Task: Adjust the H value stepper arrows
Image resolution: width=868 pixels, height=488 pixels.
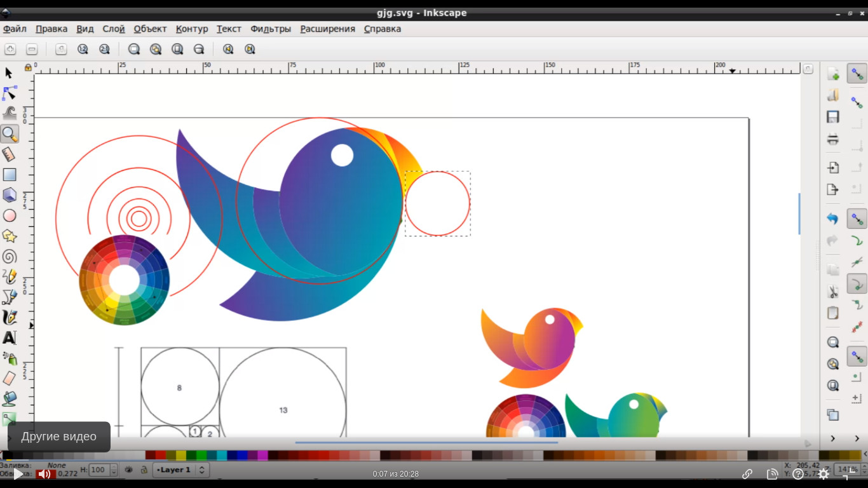Action: (x=114, y=470)
